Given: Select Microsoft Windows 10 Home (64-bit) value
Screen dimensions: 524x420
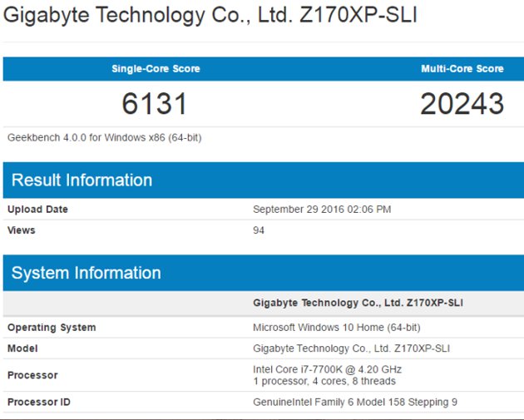Looking at the screenshot, I should point(337,328).
